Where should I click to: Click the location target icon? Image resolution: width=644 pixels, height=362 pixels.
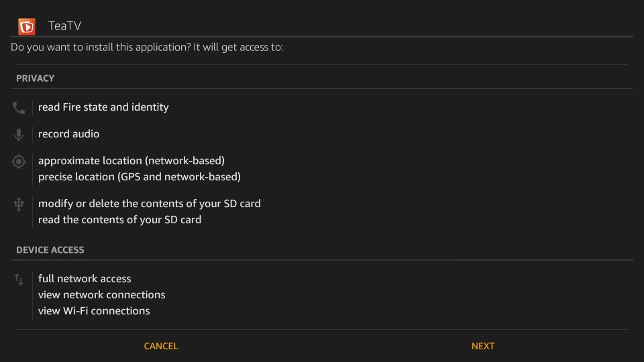[19, 162]
